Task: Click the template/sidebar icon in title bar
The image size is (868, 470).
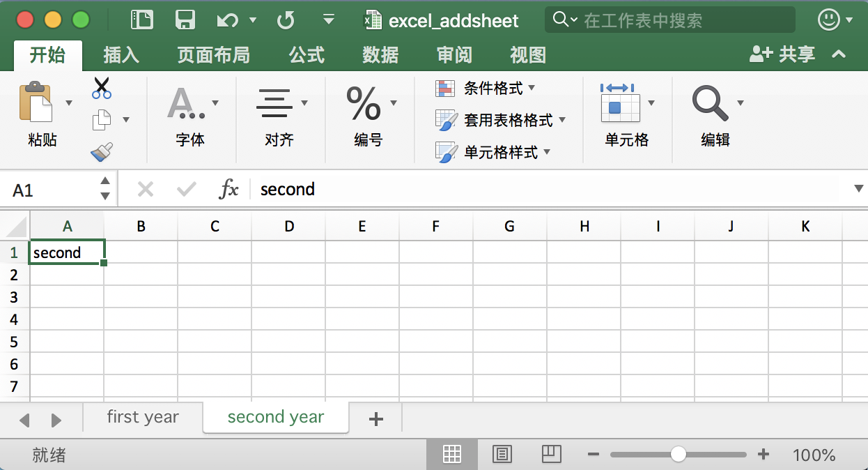Action: click(x=142, y=20)
